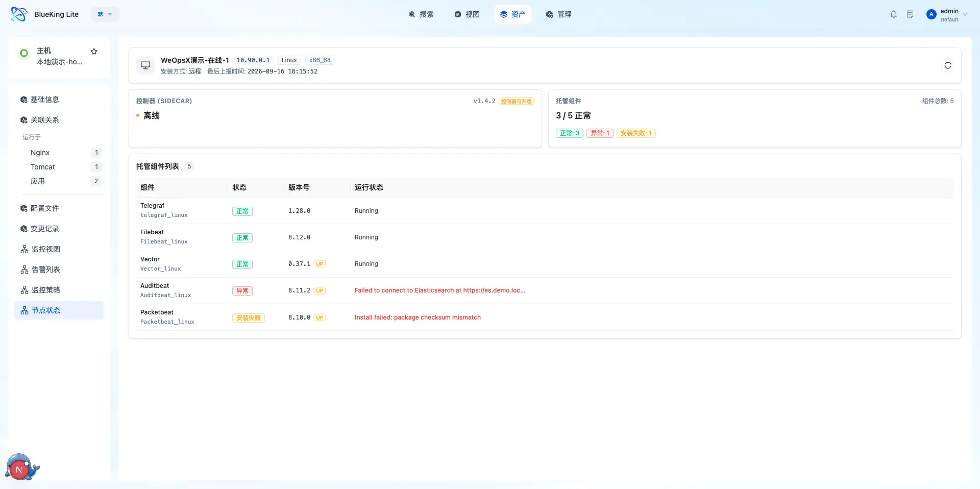Click the 异常: 1 status tag
Image resolution: width=980 pixels, height=489 pixels.
click(600, 133)
